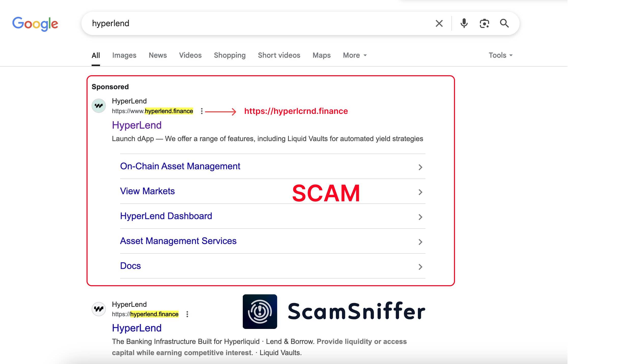Image resolution: width=626 pixels, height=364 pixels.
Task: Click the HyperLend favicon on the organic result
Action: [x=99, y=309]
